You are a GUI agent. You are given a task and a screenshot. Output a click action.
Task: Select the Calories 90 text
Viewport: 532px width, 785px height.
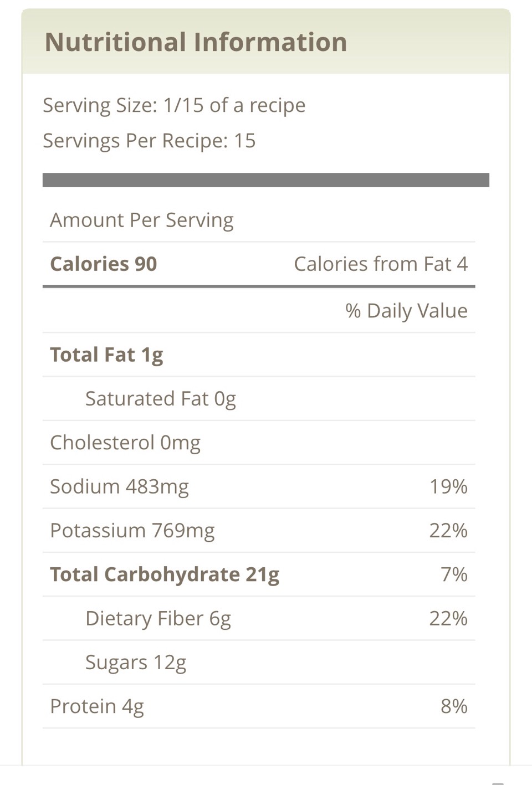coord(103,264)
